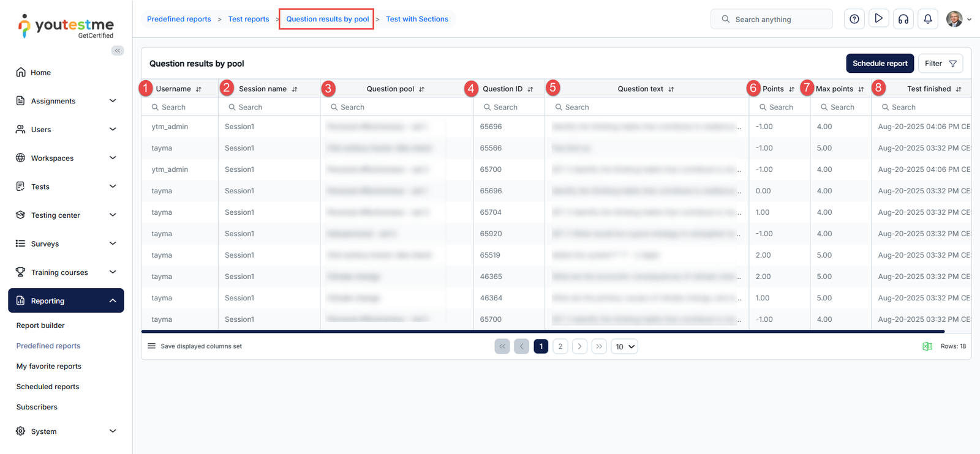Viewport: 980px width, 454px height.
Task: Sort by Question ID using its arrows
Action: (530, 89)
